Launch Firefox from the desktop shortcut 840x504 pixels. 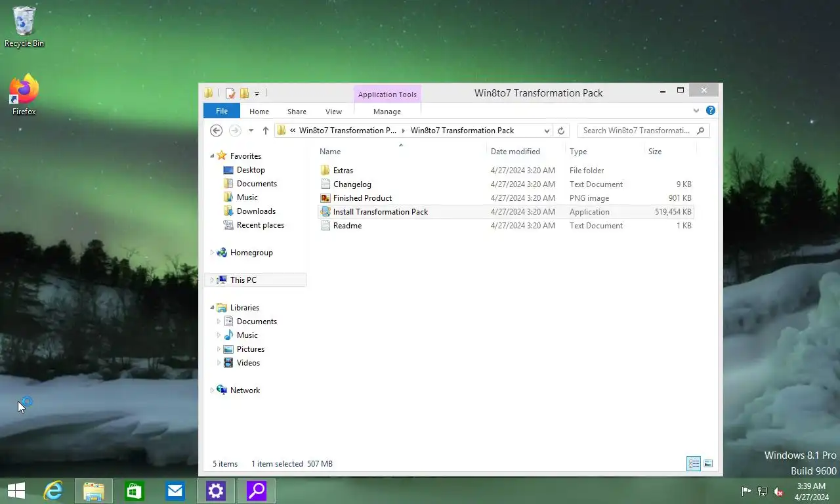tap(24, 95)
